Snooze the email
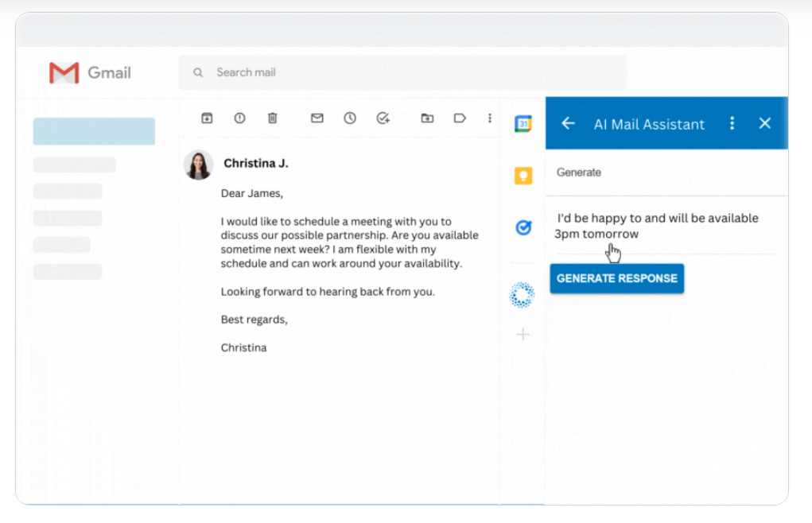Image resolution: width=812 pixels, height=523 pixels. [x=349, y=118]
